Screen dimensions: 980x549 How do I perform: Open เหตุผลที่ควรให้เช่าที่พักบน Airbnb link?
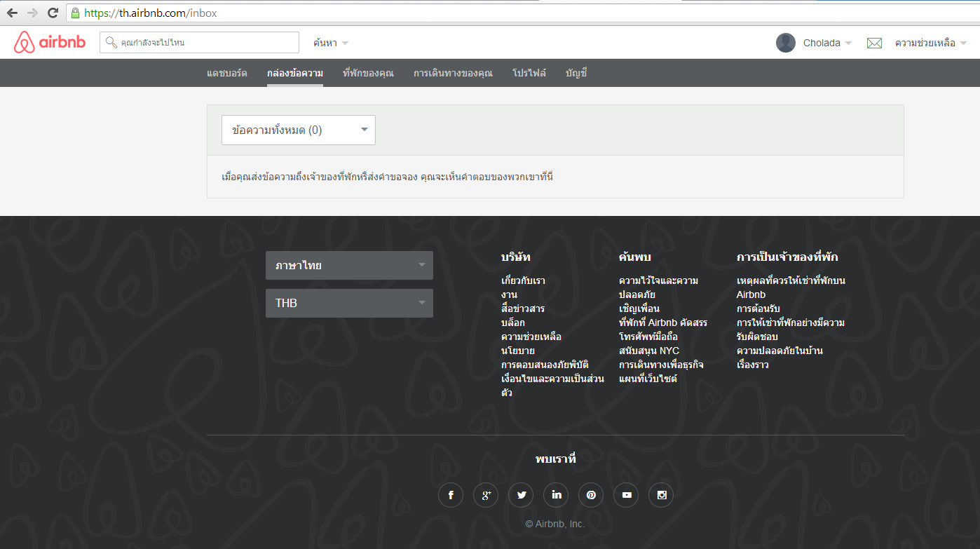pos(791,288)
